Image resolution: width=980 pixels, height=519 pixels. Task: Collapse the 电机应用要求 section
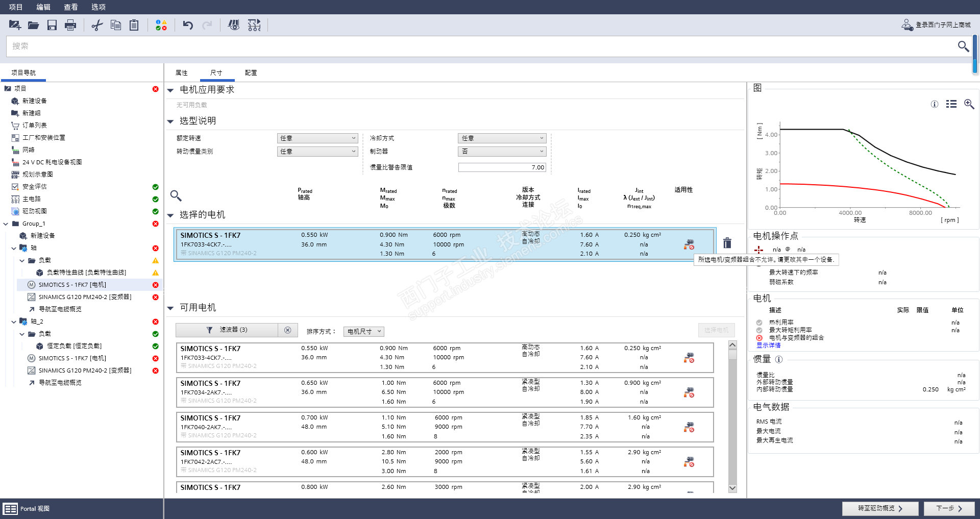pos(170,90)
